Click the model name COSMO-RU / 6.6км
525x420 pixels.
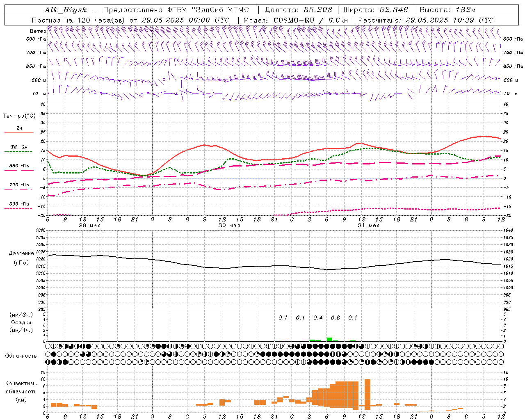[x=311, y=20]
